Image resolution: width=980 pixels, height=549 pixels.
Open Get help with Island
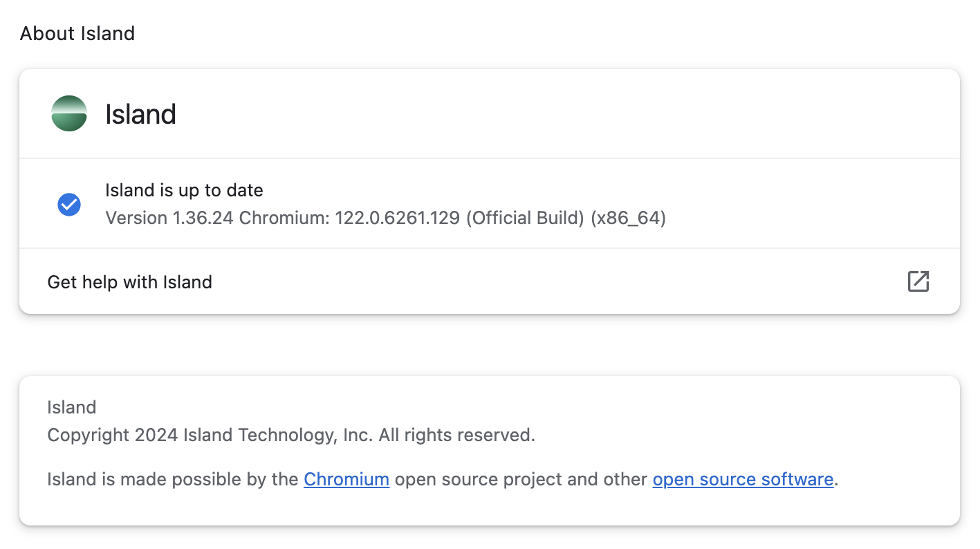(490, 281)
